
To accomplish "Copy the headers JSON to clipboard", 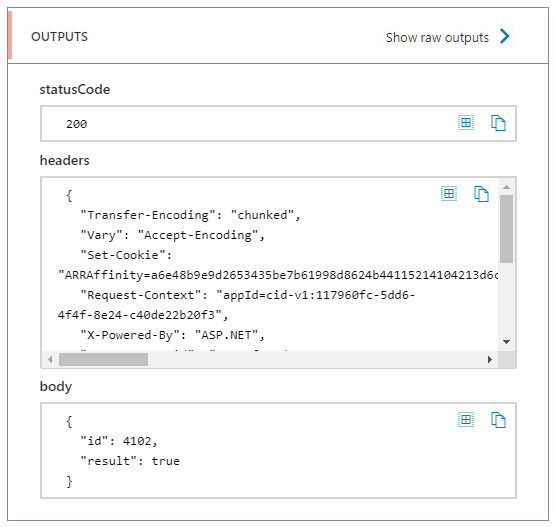I will tap(481, 194).
